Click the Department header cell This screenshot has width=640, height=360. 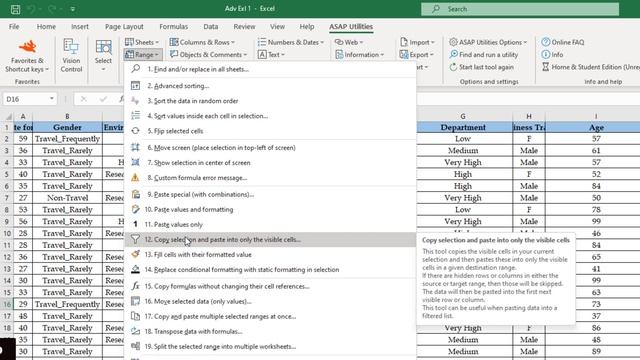click(463, 127)
